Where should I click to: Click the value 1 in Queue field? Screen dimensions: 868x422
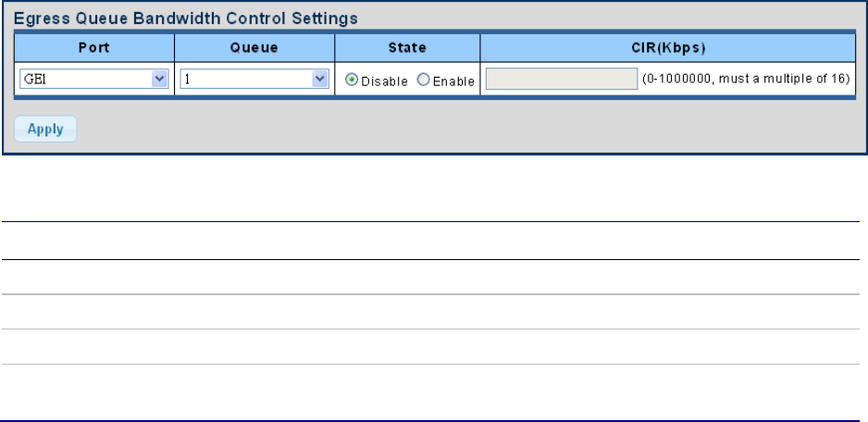[x=188, y=80]
